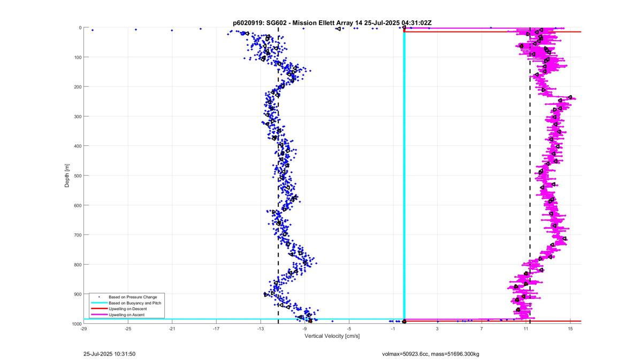Pick the cyan line sample in the legend
This screenshot has height=364, width=642.
[x=99, y=303]
